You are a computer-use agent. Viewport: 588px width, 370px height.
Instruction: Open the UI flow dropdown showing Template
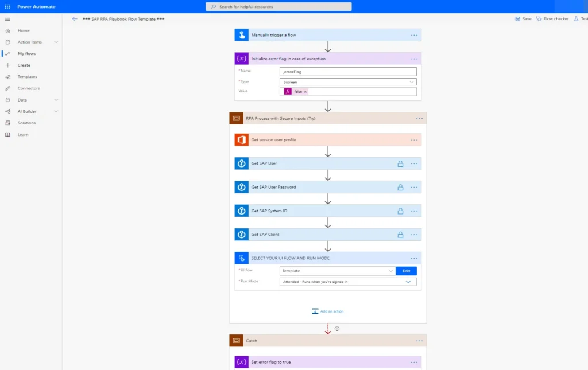(x=338, y=271)
